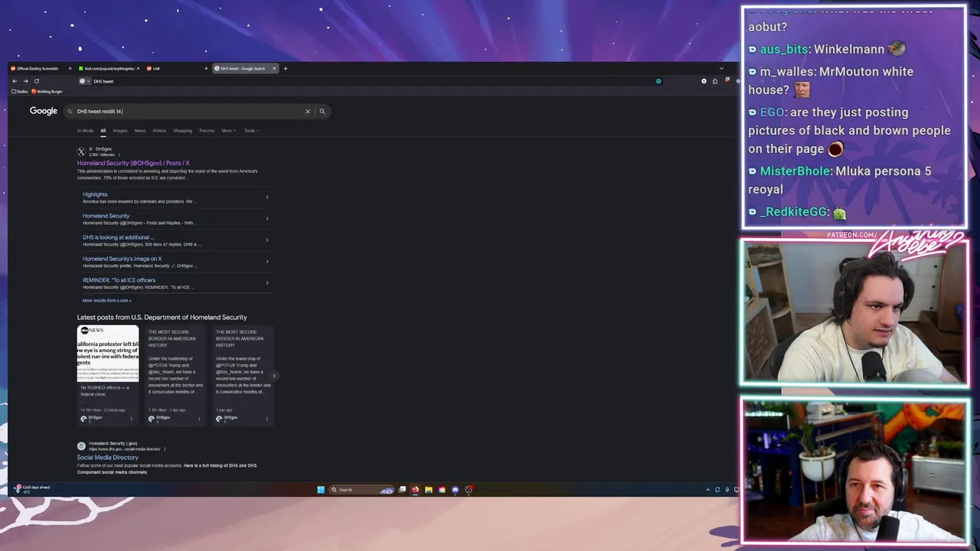The height and width of the screenshot is (551, 980).
Task: Open OBS Studio from the taskbar
Action: point(469,490)
